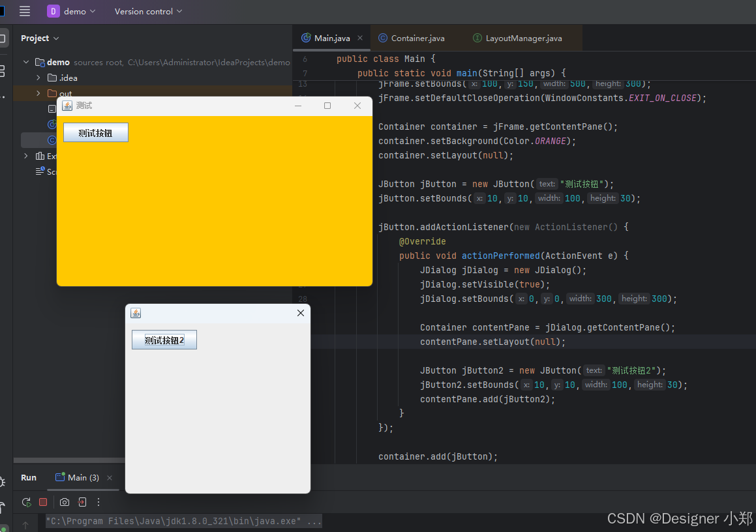Open the Project view dropdown
Viewport: 756px width, 532px height.
(40, 38)
